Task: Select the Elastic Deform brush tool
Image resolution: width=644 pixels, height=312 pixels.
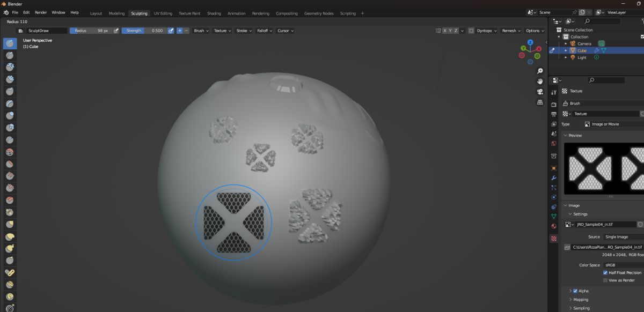Action: (x=10, y=237)
